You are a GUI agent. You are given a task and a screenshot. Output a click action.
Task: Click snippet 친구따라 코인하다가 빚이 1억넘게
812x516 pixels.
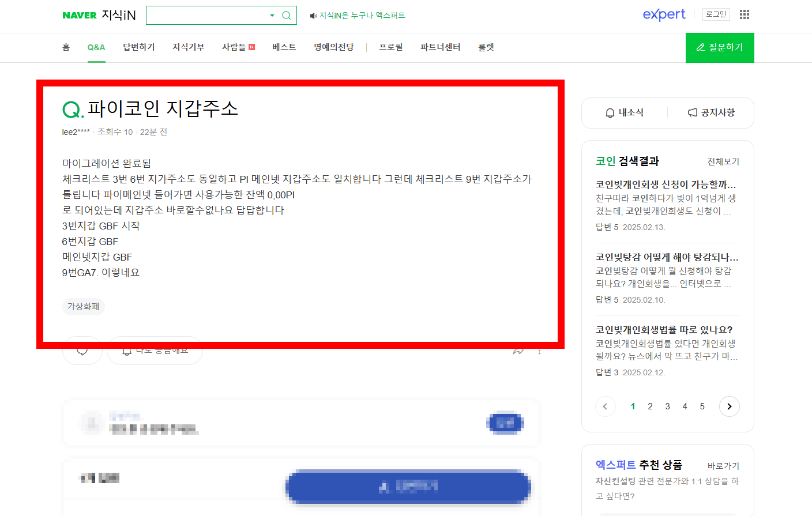point(666,205)
